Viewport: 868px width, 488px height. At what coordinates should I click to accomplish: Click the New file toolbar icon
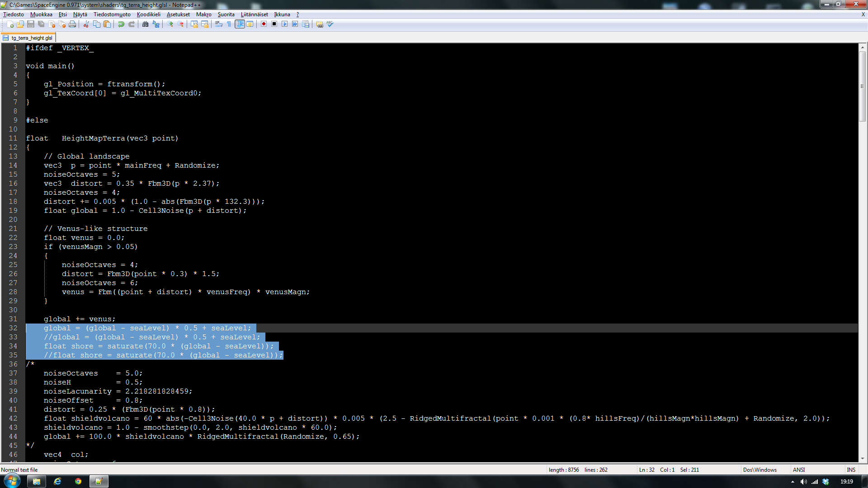click(10, 24)
